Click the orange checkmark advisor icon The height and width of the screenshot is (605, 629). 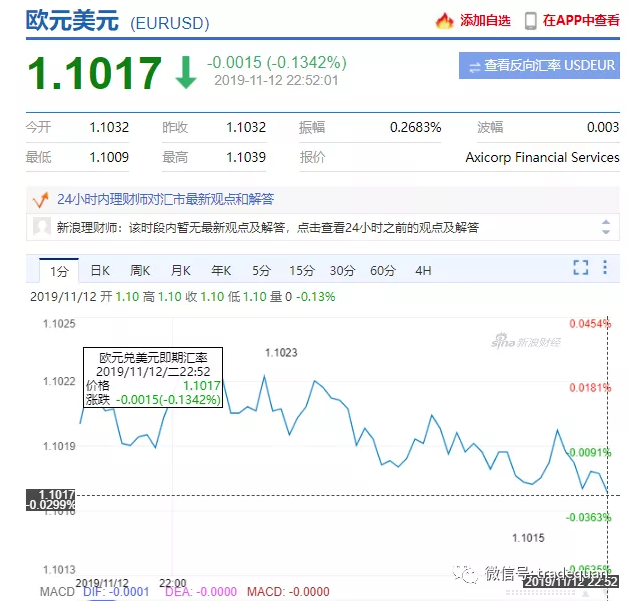click(41, 199)
